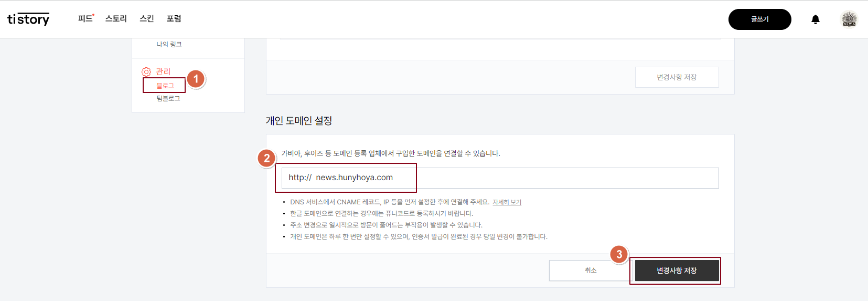Click the dark 변경사항 저장 button
Image resolution: width=868 pixels, height=301 pixels.
pos(677,271)
